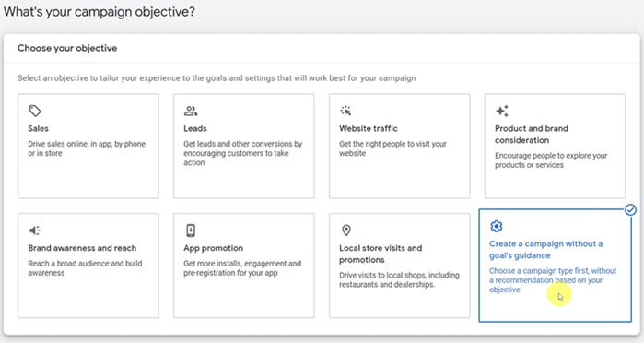This screenshot has height=343, width=644.
Task: Select Product and brand consideration card
Action: pyautogui.click(x=556, y=146)
